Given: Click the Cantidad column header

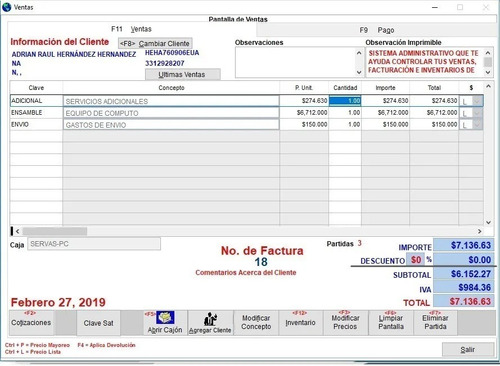Looking at the screenshot, I should point(345,88).
